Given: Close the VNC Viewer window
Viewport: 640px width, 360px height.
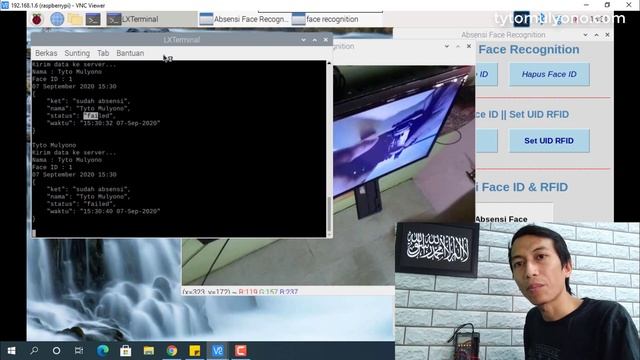Looking at the screenshot, I should (629, 5).
